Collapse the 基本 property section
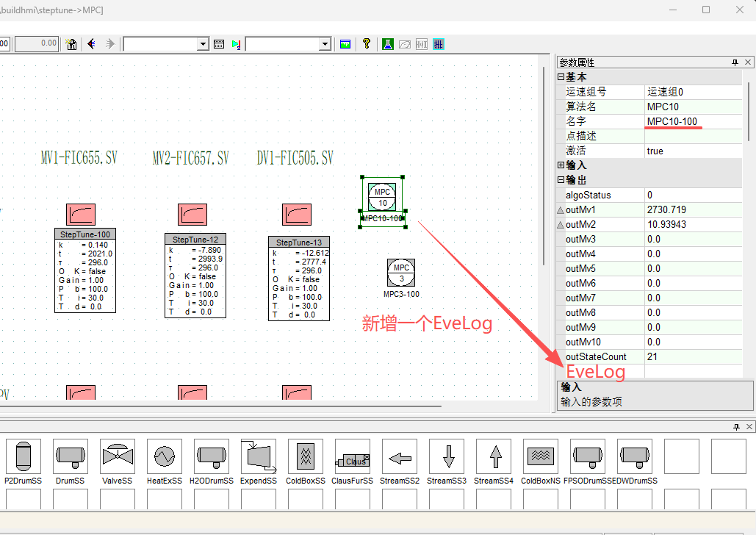This screenshot has height=535, width=756. [561, 77]
